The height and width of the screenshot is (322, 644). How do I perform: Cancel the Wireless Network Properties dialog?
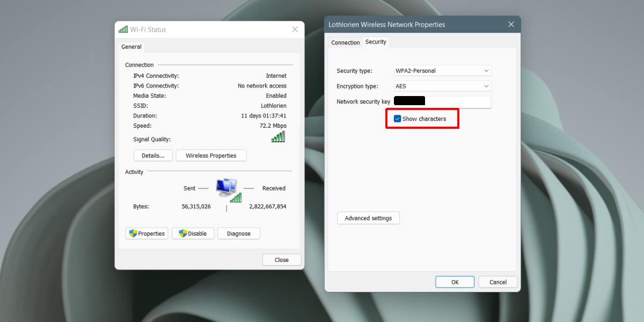point(498,282)
